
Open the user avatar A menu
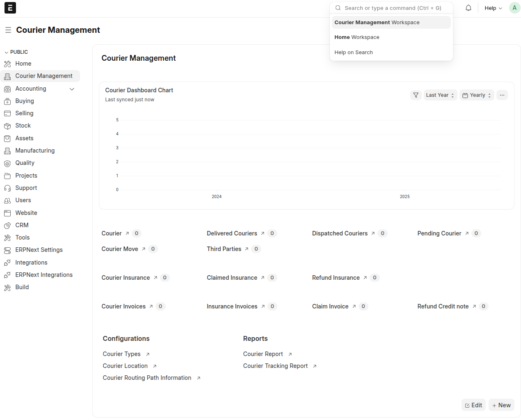click(x=514, y=8)
